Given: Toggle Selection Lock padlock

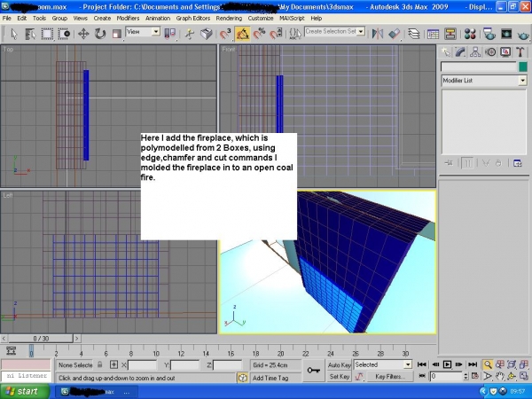Looking at the screenshot, I should pos(99,364).
